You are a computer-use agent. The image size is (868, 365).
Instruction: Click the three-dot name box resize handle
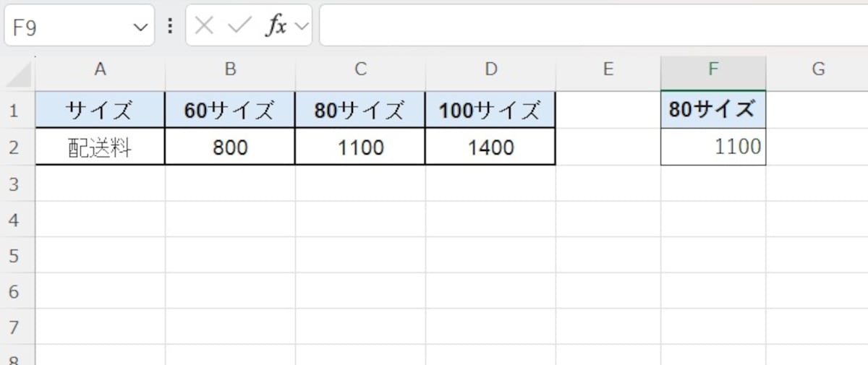170,26
